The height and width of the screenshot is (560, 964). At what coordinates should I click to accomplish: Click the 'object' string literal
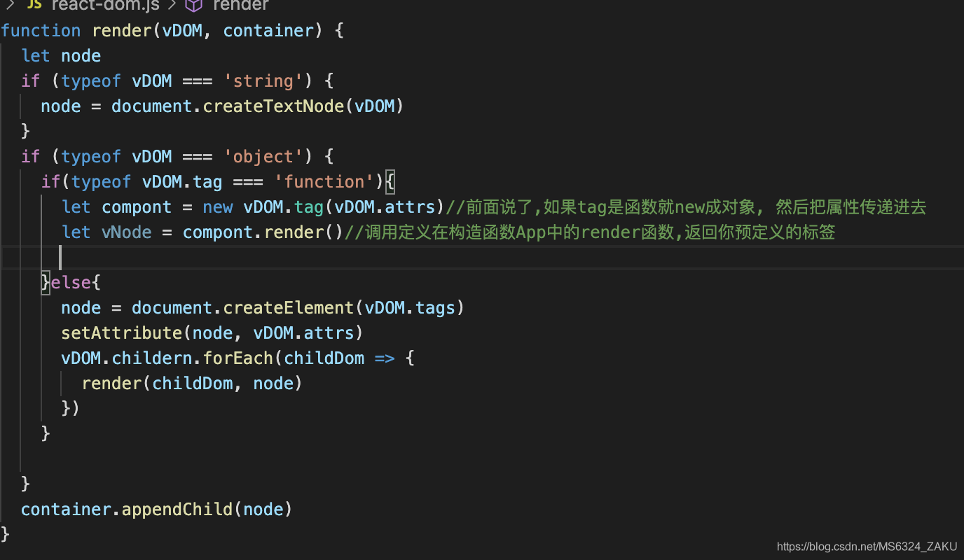click(263, 157)
